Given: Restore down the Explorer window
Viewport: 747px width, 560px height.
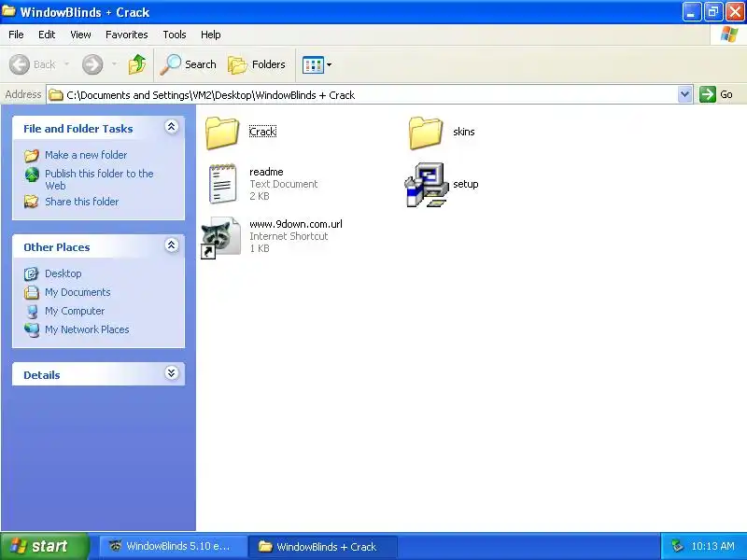Looking at the screenshot, I should coord(712,12).
